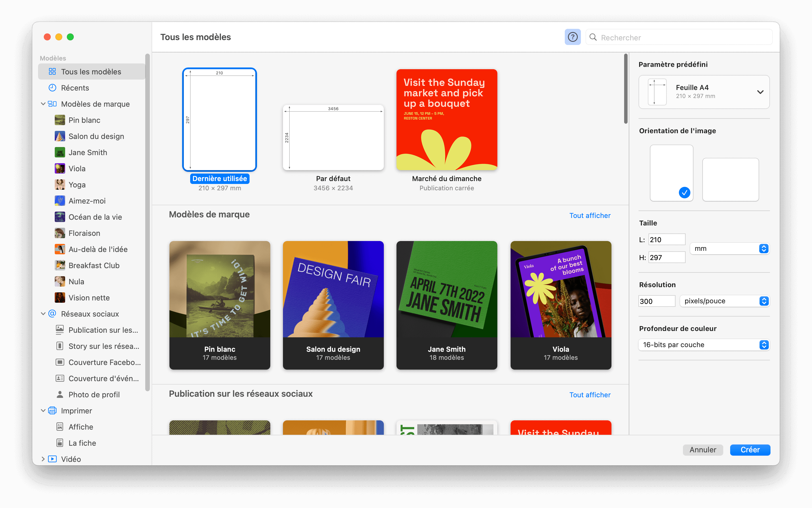Select portrait image orientation

[671, 173]
